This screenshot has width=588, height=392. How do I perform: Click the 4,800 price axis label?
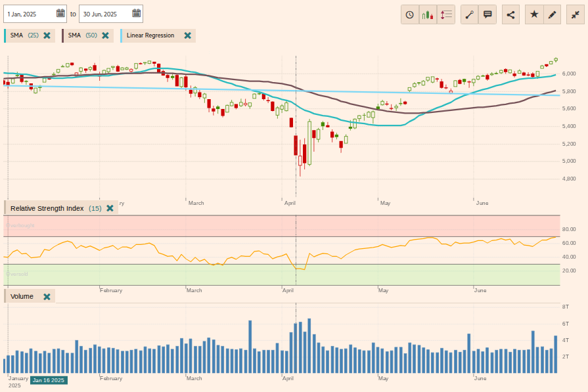tap(569, 179)
